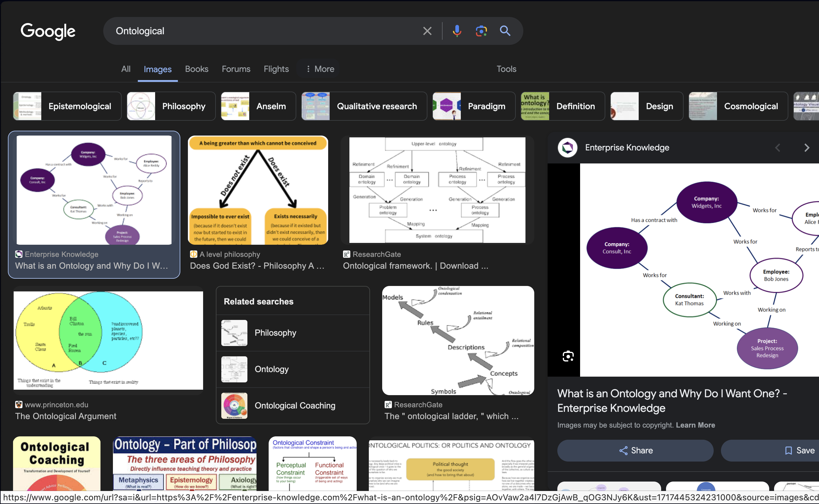Screen dimensions: 819x504
Task: Expand the More search options menu
Action: coord(320,69)
